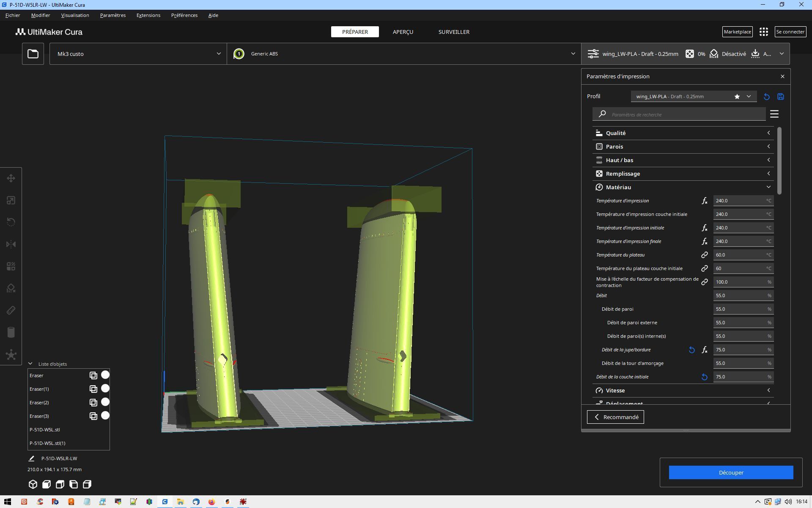812x508 pixels.
Task: Edit the project name pencil icon
Action: tap(31, 458)
